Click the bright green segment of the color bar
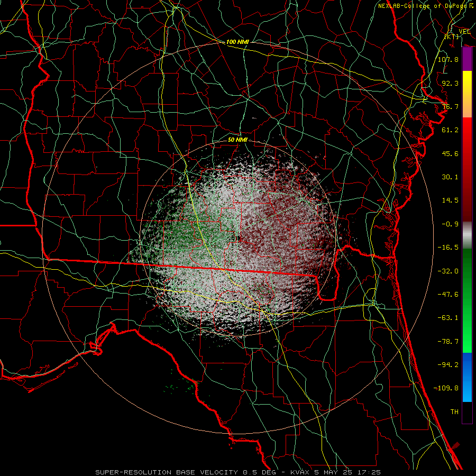This screenshot has width=476, height=476. click(467, 300)
